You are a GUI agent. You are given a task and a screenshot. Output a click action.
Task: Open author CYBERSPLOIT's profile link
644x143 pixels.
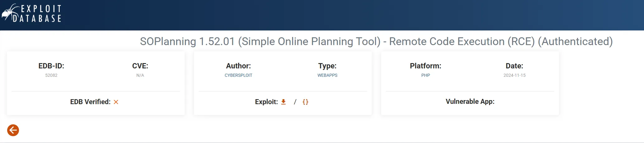(238, 75)
